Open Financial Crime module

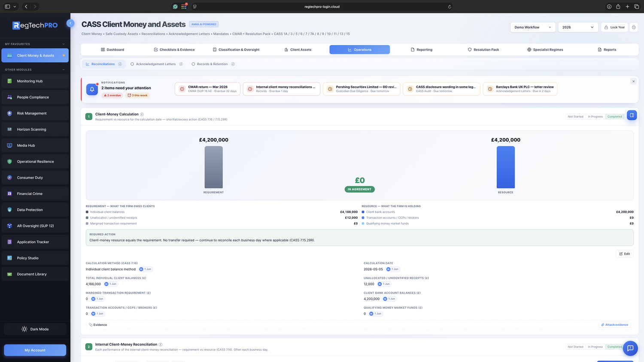[35, 194]
